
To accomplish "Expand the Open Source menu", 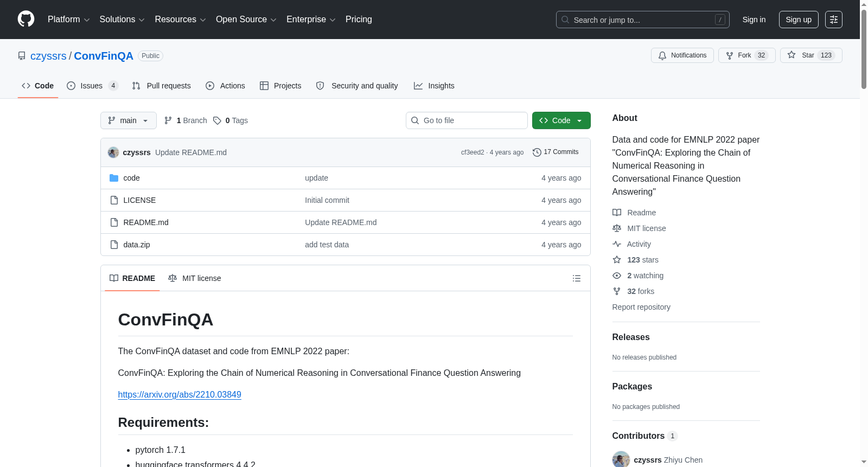I will click(246, 20).
